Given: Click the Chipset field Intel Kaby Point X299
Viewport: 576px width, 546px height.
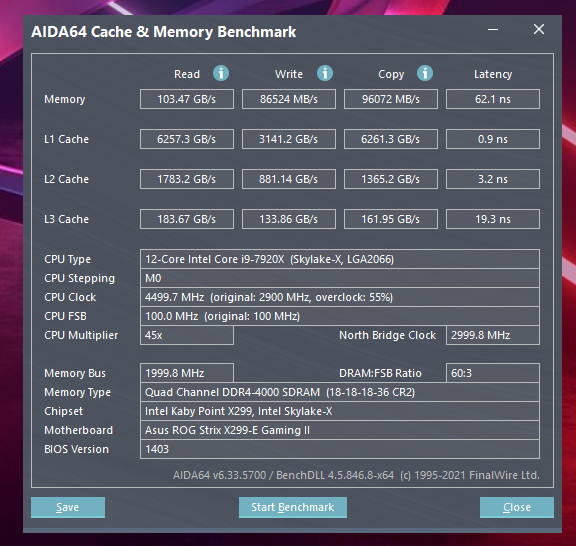Looking at the screenshot, I should (340, 411).
